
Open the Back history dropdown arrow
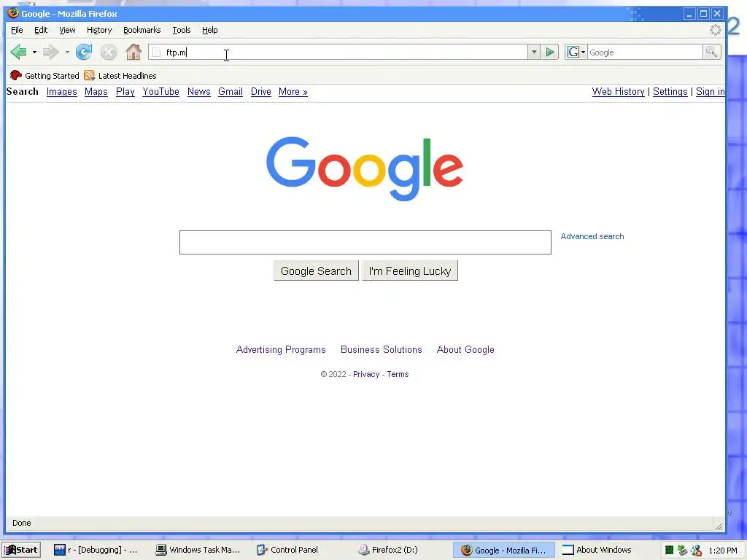point(34,52)
